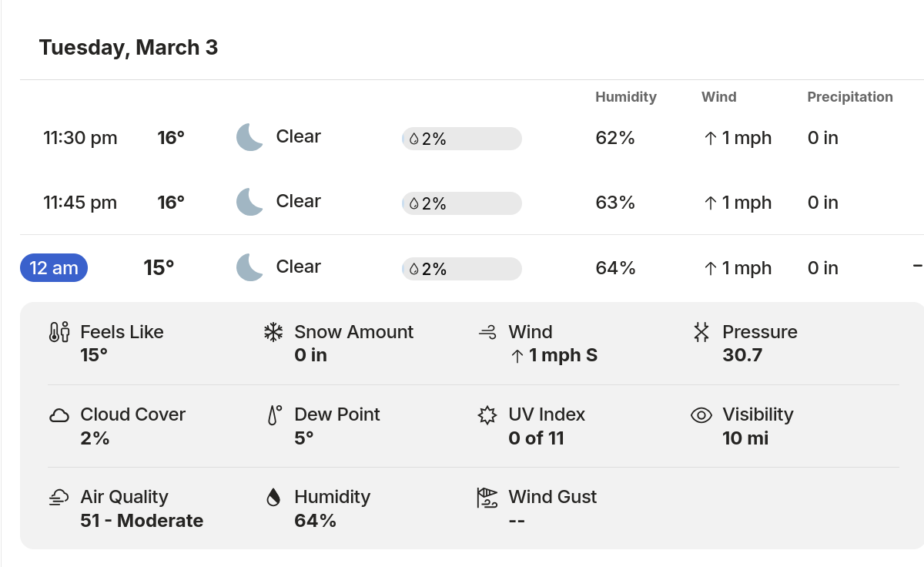Click the Feels Like thermometer icon
The width and height of the screenshot is (924, 567).
click(59, 332)
